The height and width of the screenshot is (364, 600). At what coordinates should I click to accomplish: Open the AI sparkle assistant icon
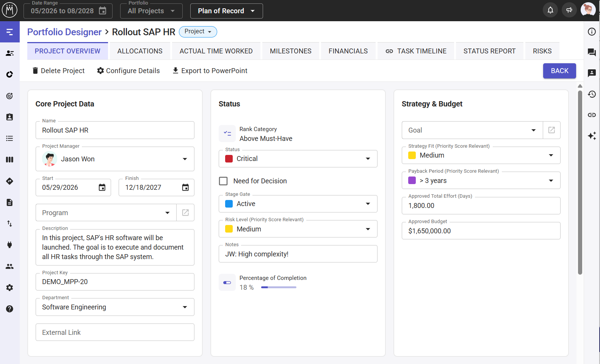pyautogui.click(x=592, y=136)
